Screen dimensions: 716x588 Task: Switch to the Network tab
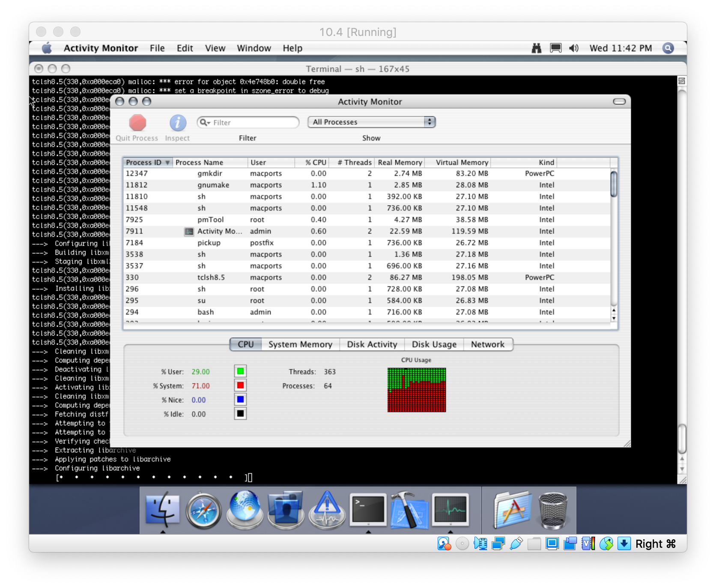click(x=488, y=344)
